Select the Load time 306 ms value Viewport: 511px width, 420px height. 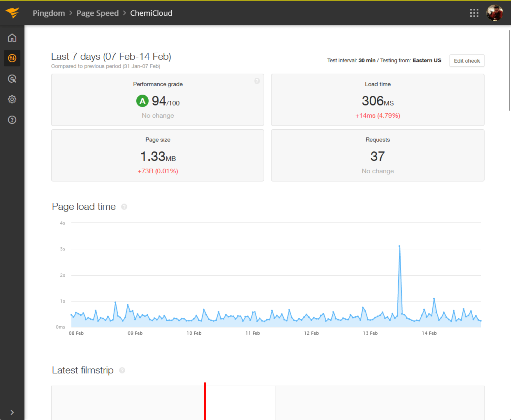(378, 101)
